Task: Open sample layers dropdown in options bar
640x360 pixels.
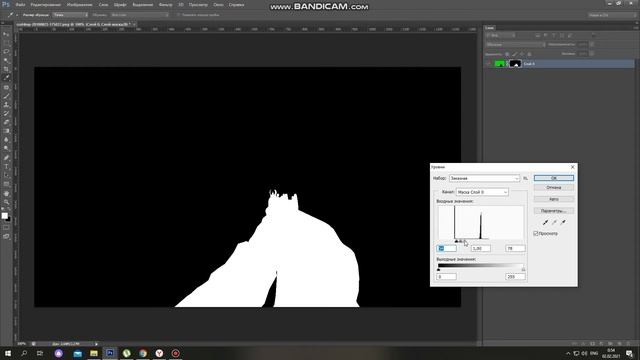Action: coord(139,15)
